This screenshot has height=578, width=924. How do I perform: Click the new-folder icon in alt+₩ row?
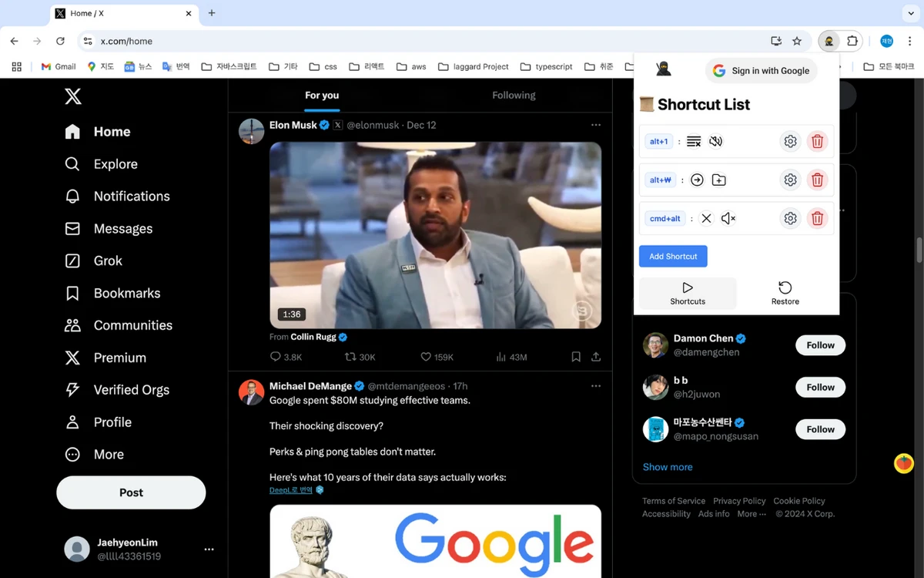(x=718, y=180)
